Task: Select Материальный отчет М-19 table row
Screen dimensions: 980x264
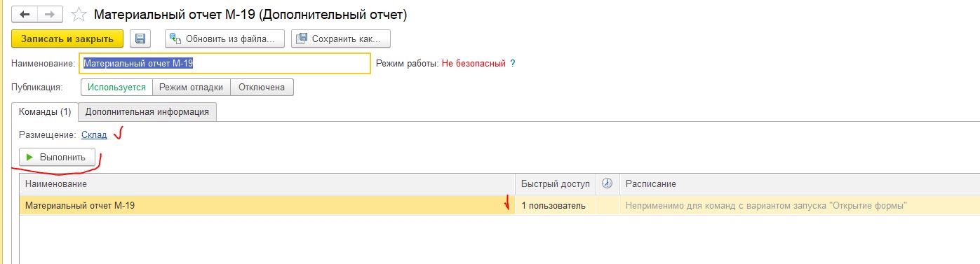Action: point(499,205)
